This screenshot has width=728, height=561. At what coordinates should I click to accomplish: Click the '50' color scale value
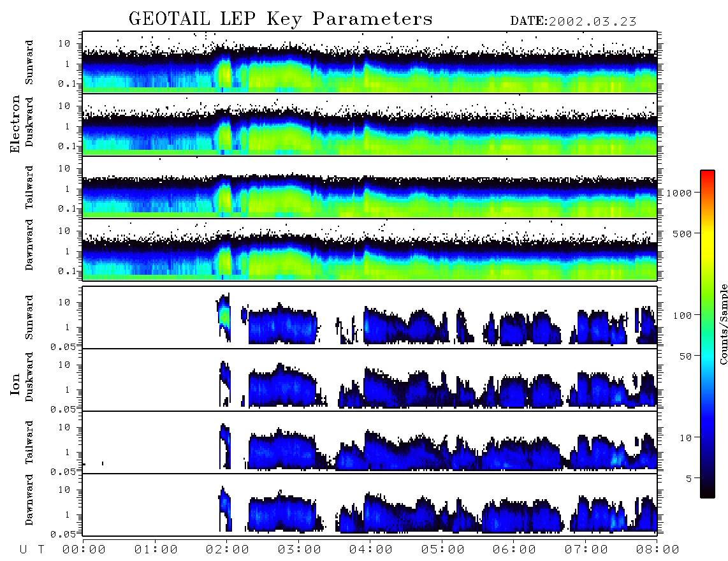coord(685,356)
